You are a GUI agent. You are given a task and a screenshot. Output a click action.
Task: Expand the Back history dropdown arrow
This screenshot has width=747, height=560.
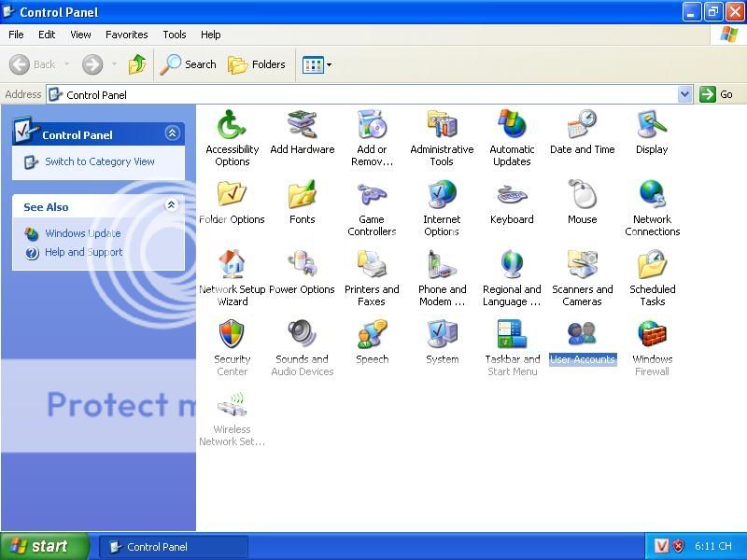[x=67, y=64]
